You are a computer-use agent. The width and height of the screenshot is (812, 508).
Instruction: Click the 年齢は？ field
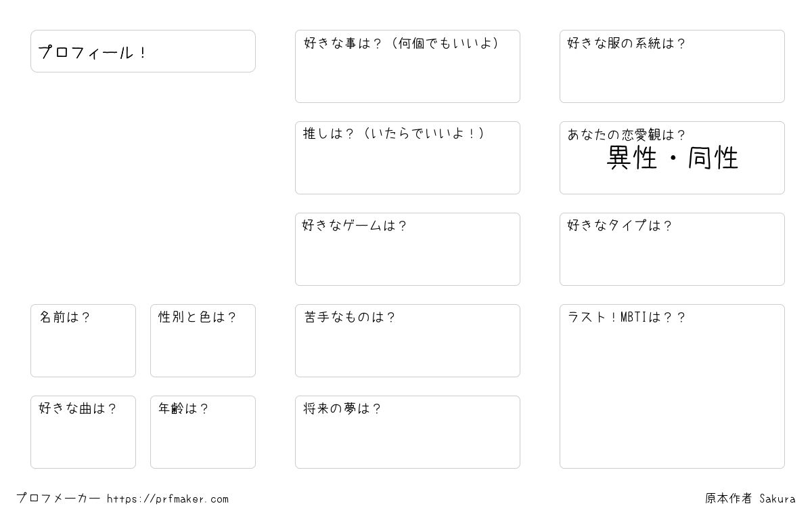coord(203,432)
